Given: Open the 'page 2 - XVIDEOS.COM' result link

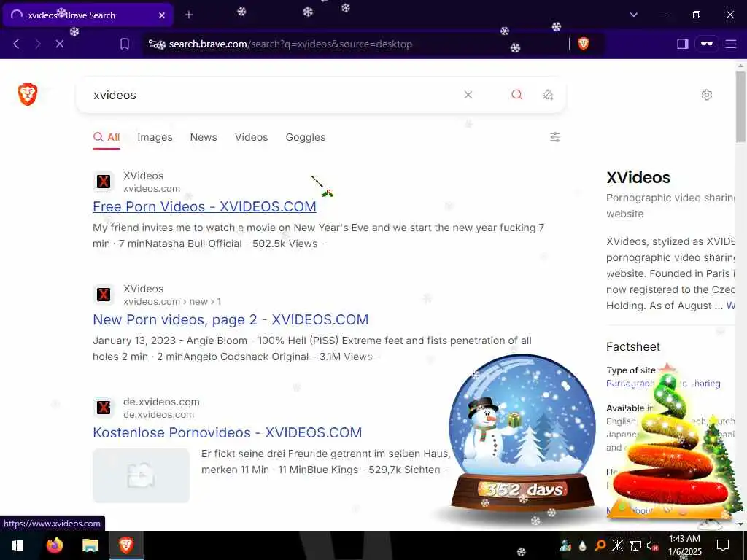Looking at the screenshot, I should (x=231, y=319).
